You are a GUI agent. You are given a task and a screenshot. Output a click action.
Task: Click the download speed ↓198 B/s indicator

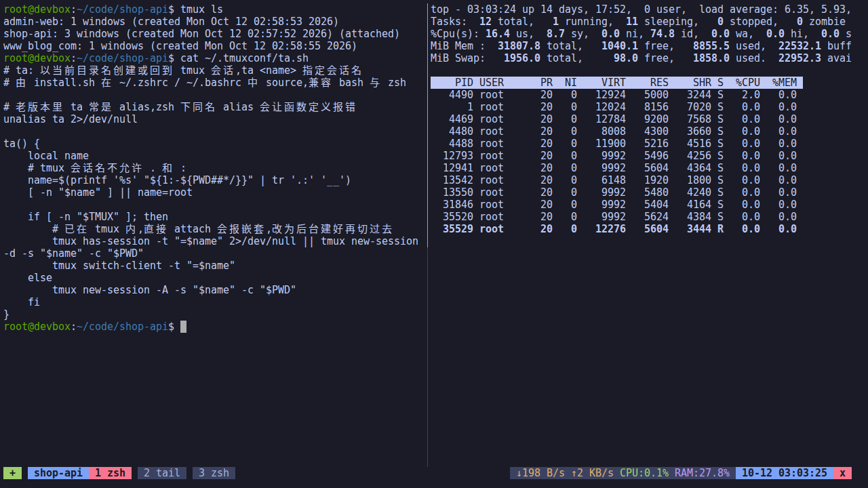(540, 473)
